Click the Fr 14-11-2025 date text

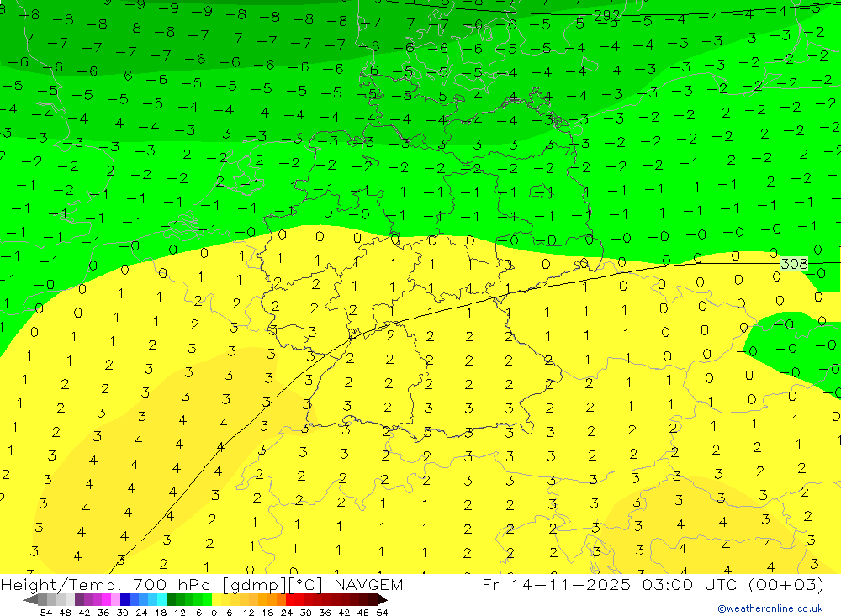pyautogui.click(x=557, y=585)
